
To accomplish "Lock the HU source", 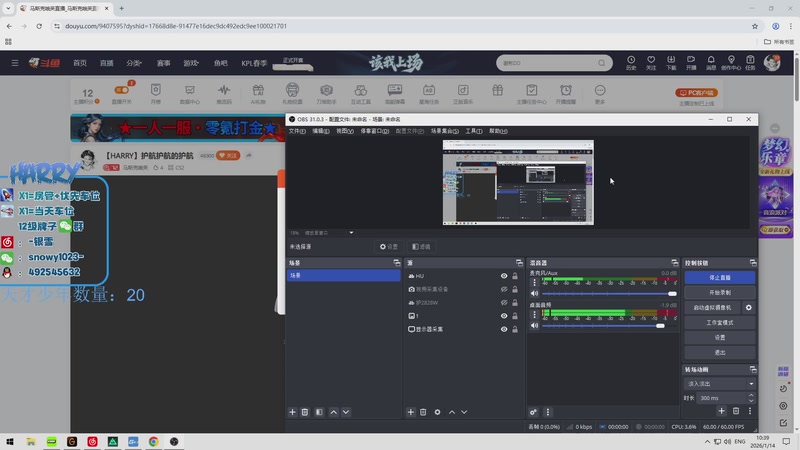I will 515,276.
